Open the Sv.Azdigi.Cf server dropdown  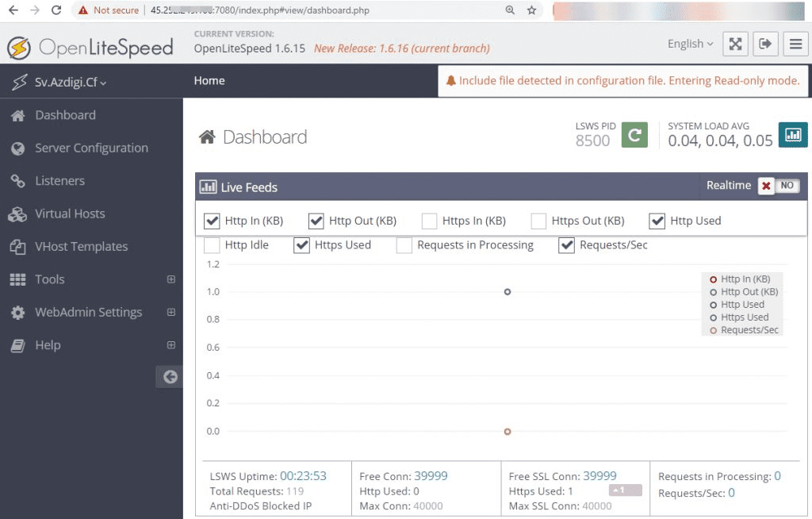(x=71, y=83)
